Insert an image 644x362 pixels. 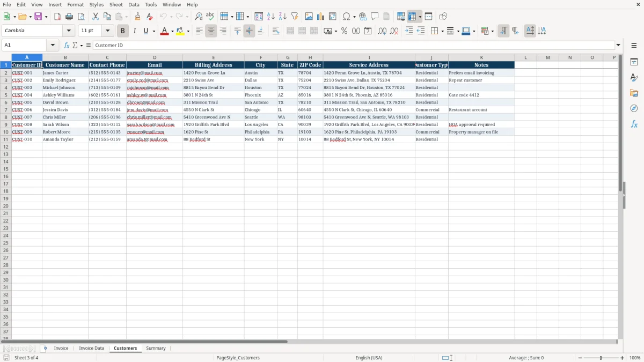309,17
